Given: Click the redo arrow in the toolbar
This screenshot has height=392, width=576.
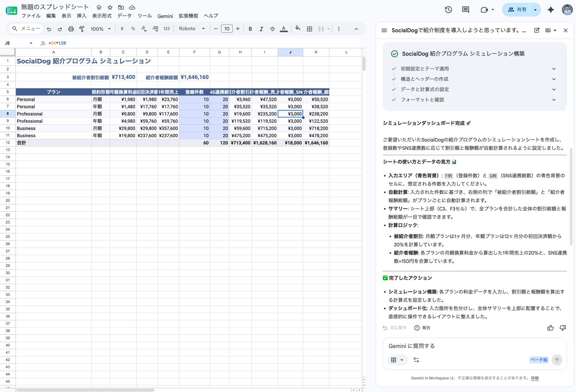Looking at the screenshot, I should pos(60,29).
